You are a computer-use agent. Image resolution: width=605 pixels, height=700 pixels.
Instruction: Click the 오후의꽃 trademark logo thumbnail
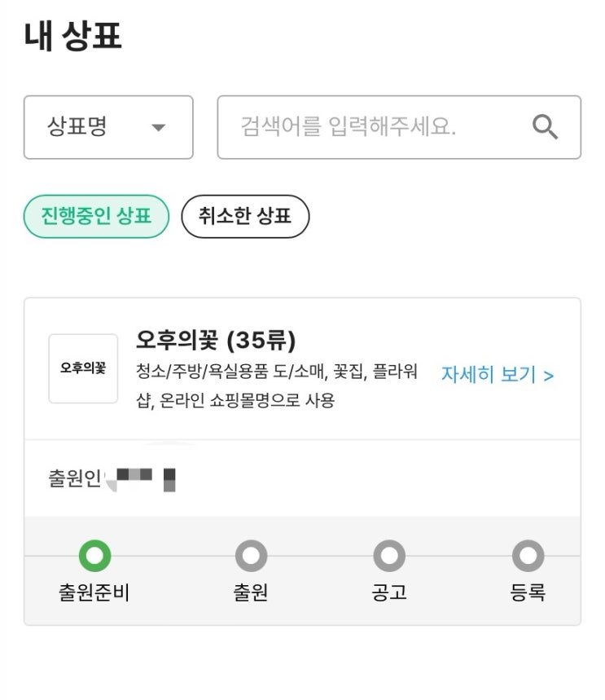(83, 368)
